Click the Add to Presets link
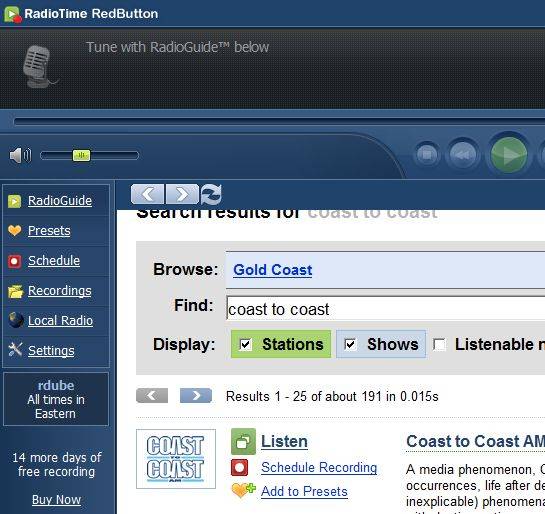 (304, 491)
